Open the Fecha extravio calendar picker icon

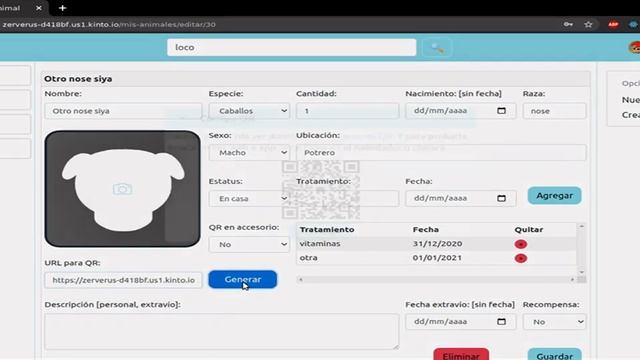[x=501, y=322]
